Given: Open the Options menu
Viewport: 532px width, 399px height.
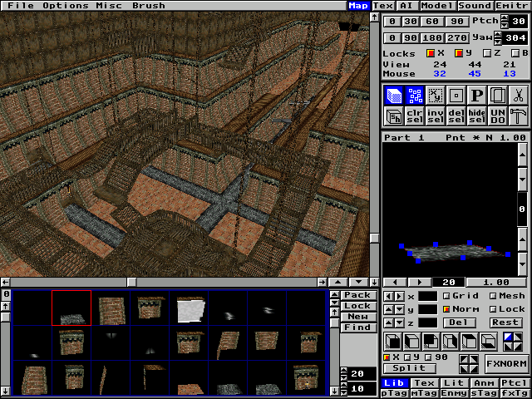Looking at the screenshot, I should pyautogui.click(x=65, y=6).
